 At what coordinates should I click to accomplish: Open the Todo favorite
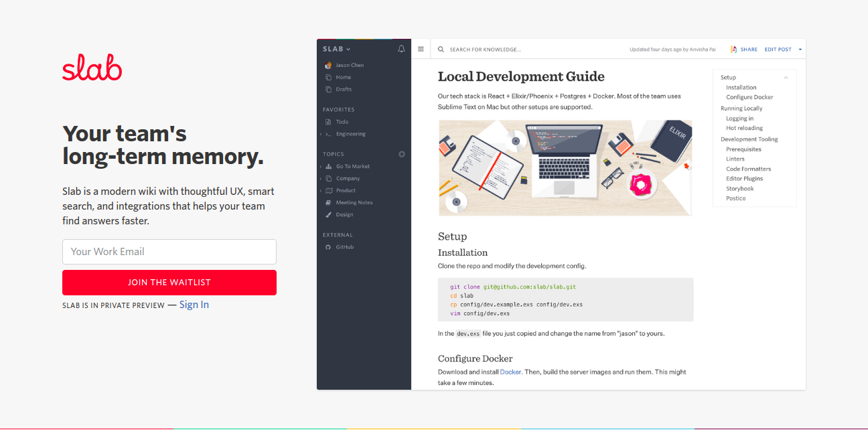point(342,122)
